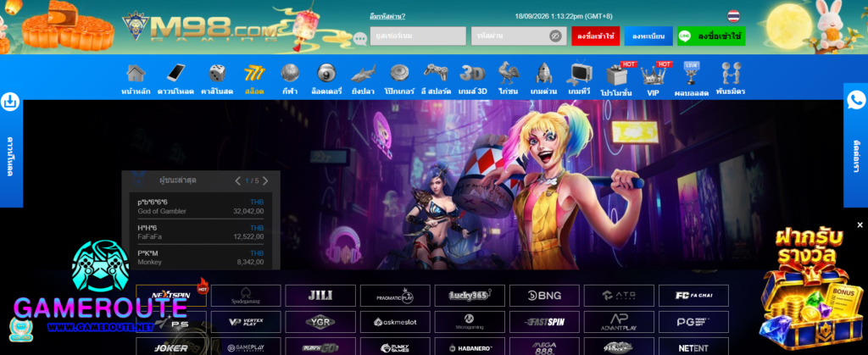This screenshot has width=868, height=355.
Task: Open the ผลบอลสด trophy icon
Action: coord(692,73)
